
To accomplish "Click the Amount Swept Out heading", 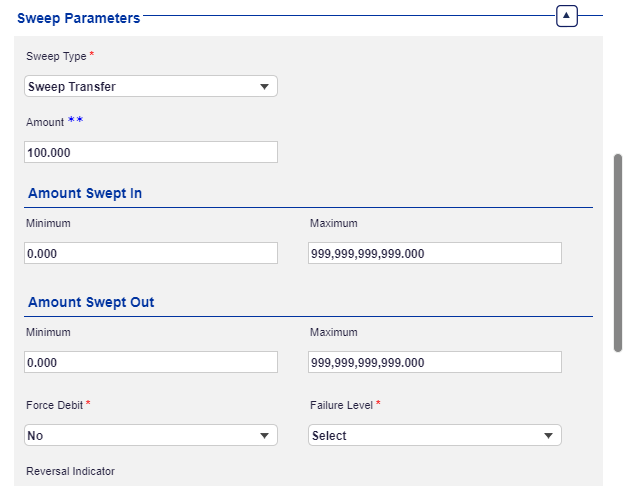I will click(x=91, y=302).
